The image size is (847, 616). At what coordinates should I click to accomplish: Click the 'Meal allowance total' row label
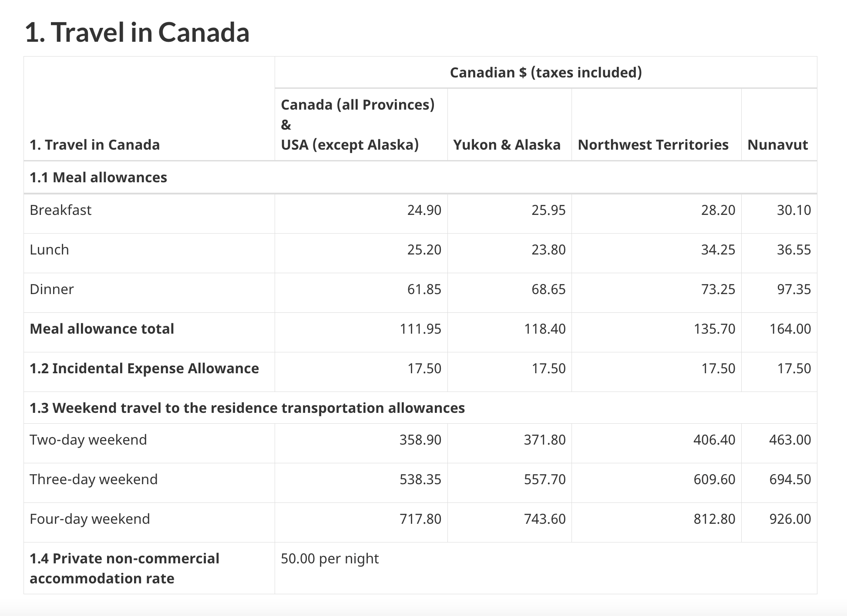pyautogui.click(x=102, y=329)
